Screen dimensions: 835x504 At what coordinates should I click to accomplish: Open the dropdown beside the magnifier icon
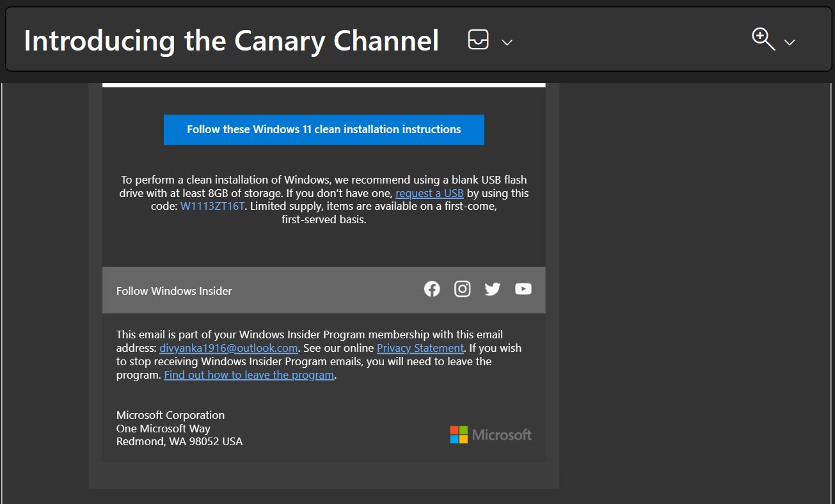pos(789,42)
